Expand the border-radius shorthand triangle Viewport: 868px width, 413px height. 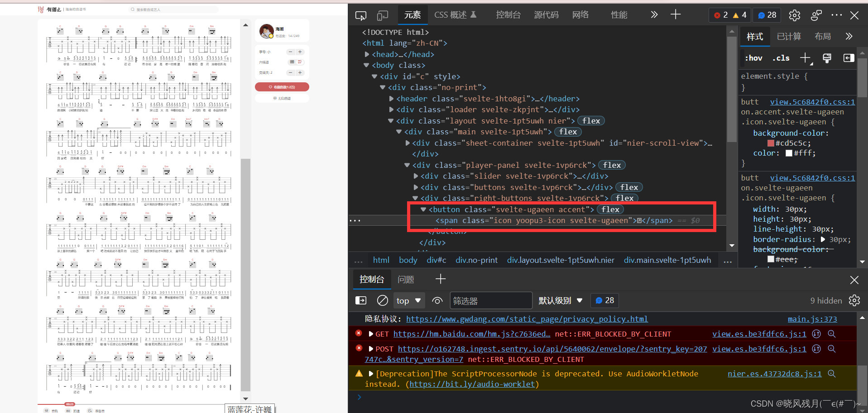tap(823, 239)
